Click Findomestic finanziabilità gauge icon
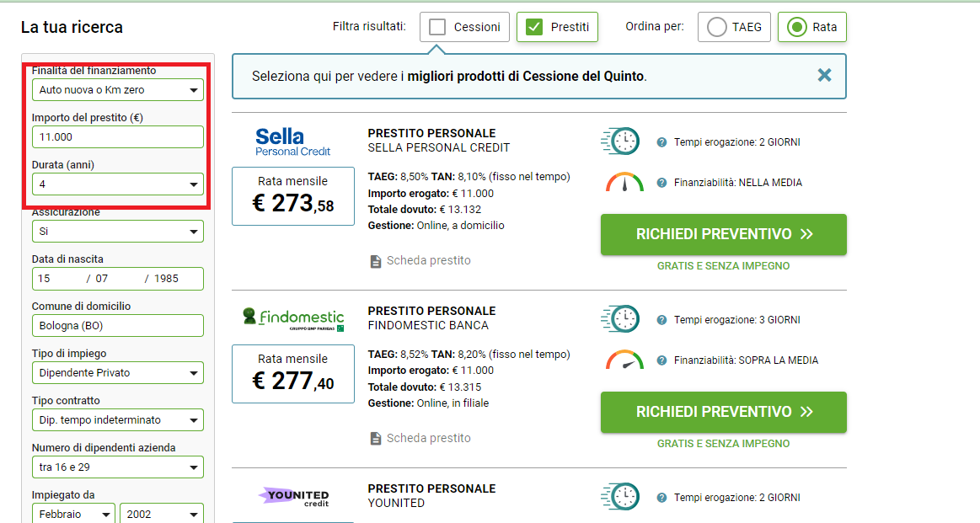Screen dimensions: 980x523 pos(624,360)
